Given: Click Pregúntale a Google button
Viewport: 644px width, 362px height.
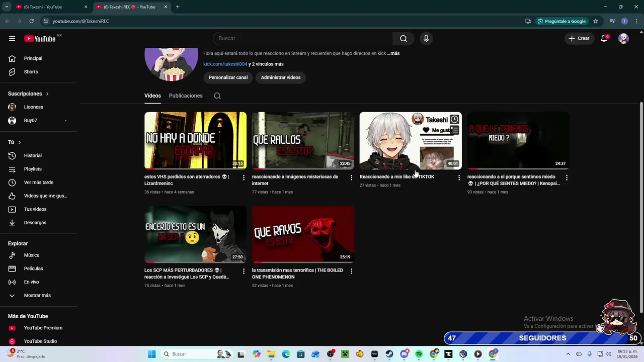Looking at the screenshot, I should [561, 21].
